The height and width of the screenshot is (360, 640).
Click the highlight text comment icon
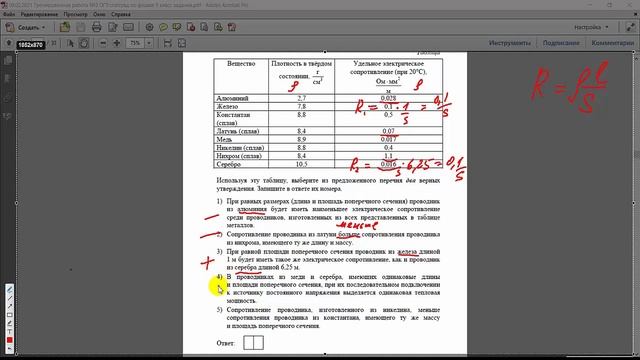[x=177, y=27]
